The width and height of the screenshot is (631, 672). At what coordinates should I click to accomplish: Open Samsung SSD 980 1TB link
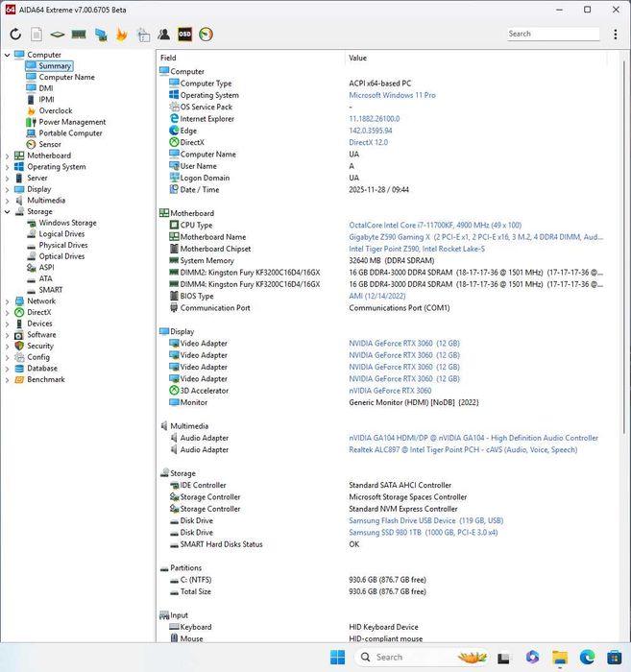(x=424, y=532)
